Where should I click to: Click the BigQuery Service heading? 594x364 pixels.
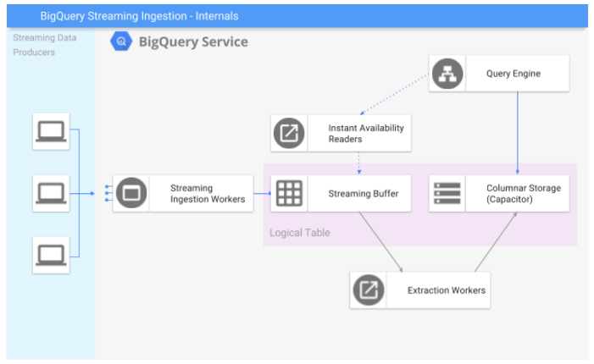(x=193, y=41)
